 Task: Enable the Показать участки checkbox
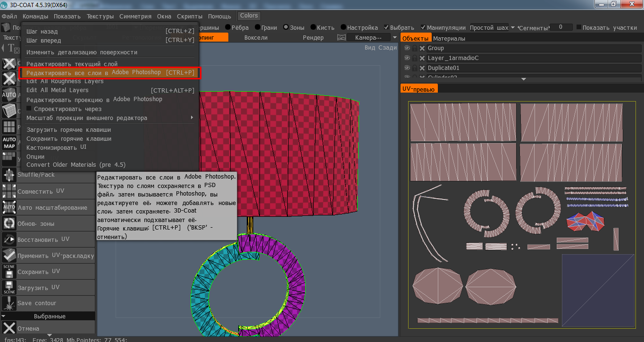[579, 27]
